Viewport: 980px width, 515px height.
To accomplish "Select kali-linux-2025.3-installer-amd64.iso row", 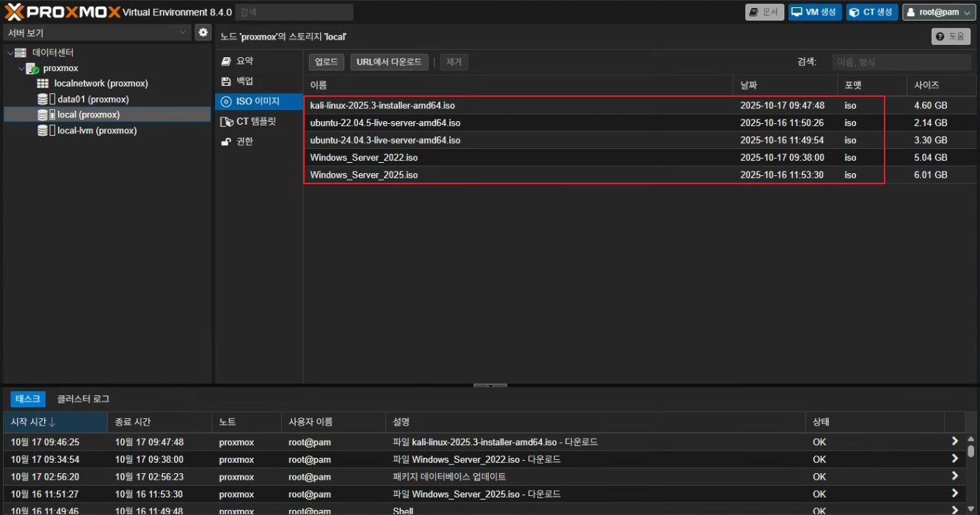I will click(640, 106).
